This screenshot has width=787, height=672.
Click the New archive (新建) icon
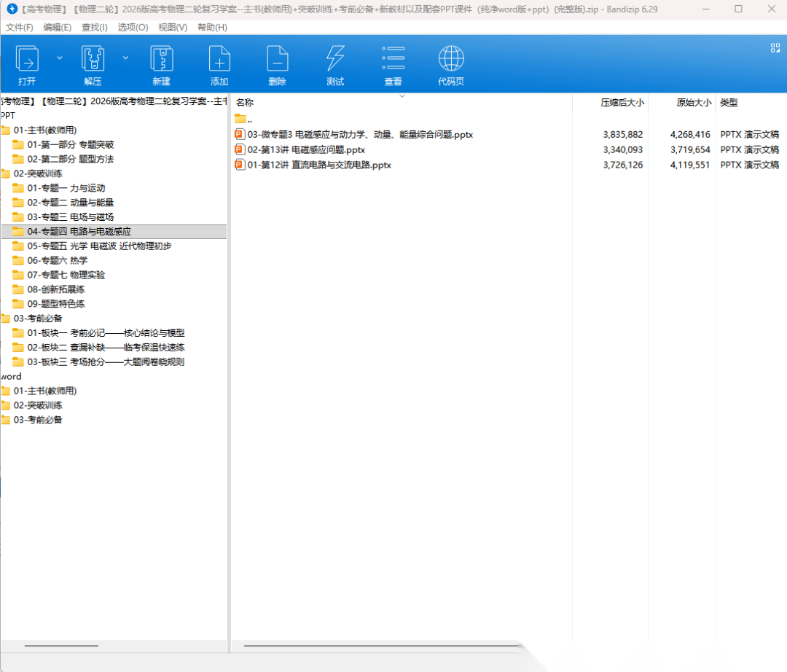(161, 58)
